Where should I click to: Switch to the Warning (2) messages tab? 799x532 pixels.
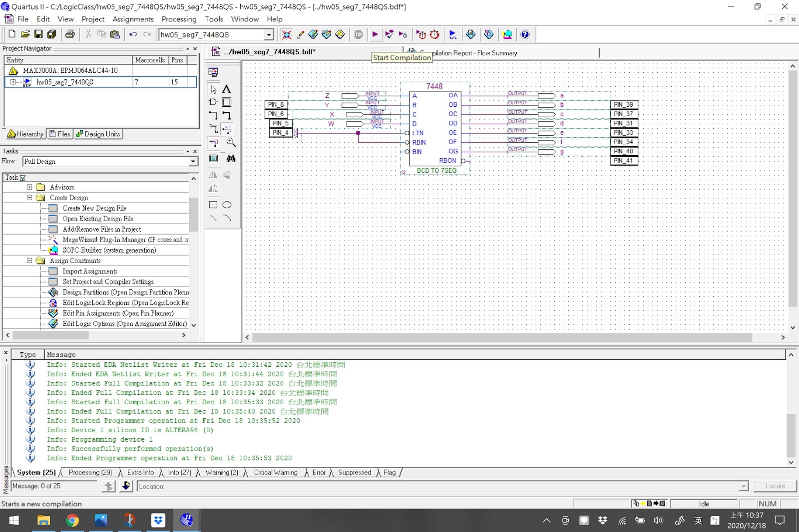coord(222,472)
